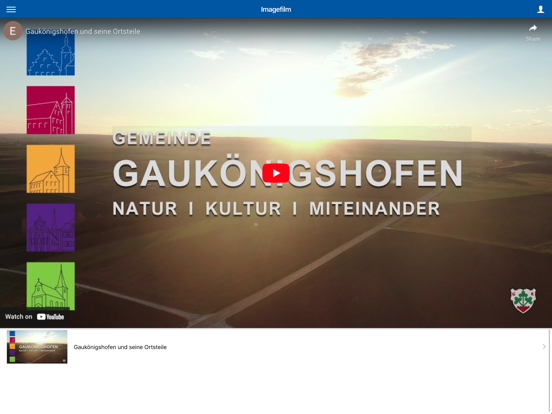
Task: Select the video thumbnail in the list
Action: pyautogui.click(x=37, y=347)
